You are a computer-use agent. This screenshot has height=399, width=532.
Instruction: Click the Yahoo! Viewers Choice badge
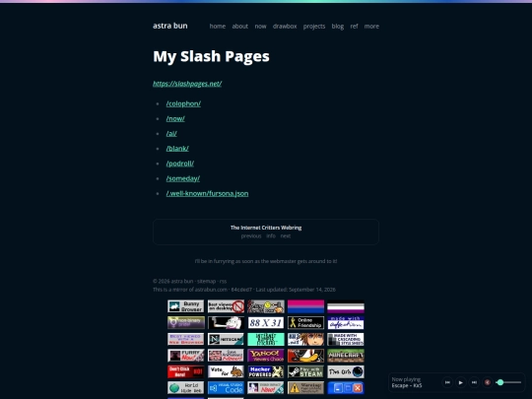coord(266,356)
